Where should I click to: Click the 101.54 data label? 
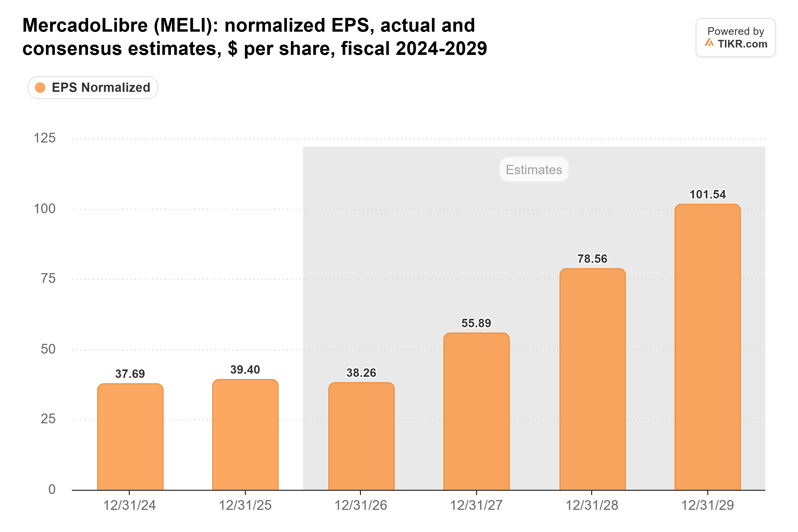(707, 194)
